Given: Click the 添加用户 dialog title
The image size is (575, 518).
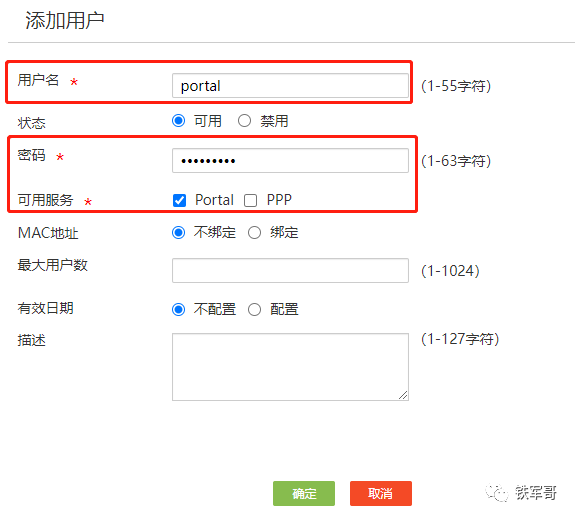Looking at the screenshot, I should [65, 20].
